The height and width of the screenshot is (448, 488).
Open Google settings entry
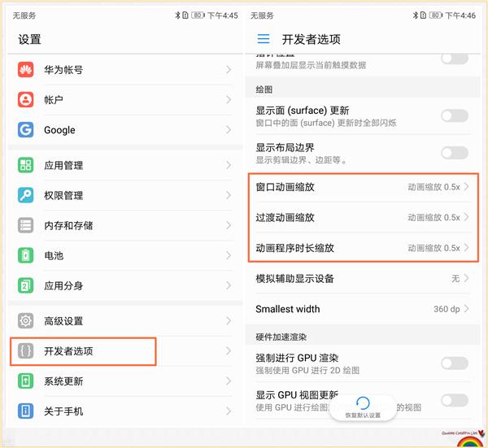click(x=125, y=130)
